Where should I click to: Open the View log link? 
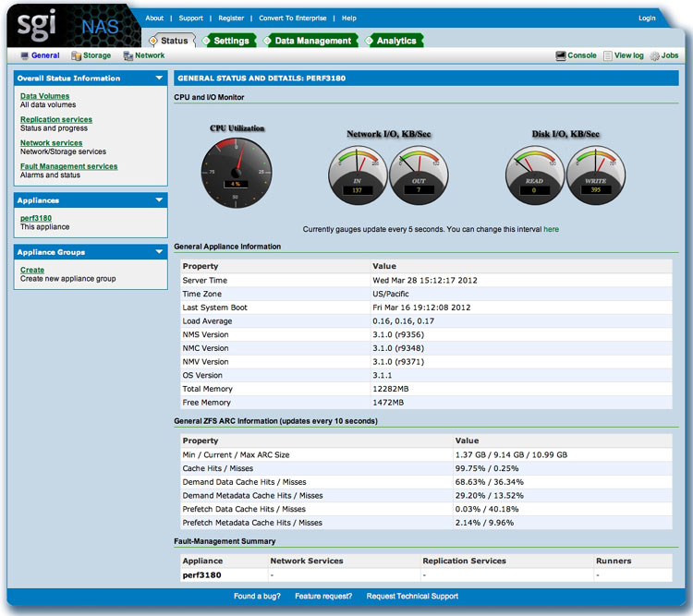(x=628, y=55)
